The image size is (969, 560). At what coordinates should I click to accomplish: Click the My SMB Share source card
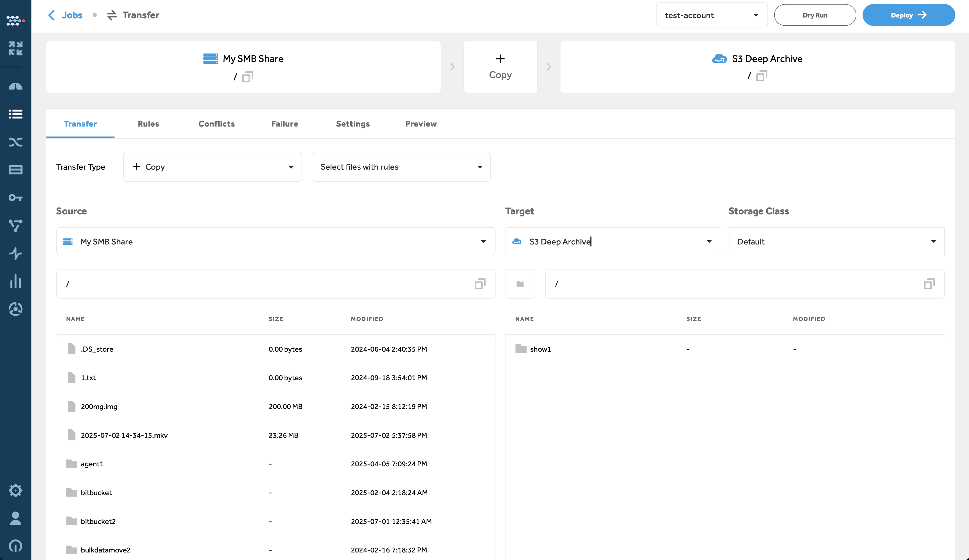point(243,67)
